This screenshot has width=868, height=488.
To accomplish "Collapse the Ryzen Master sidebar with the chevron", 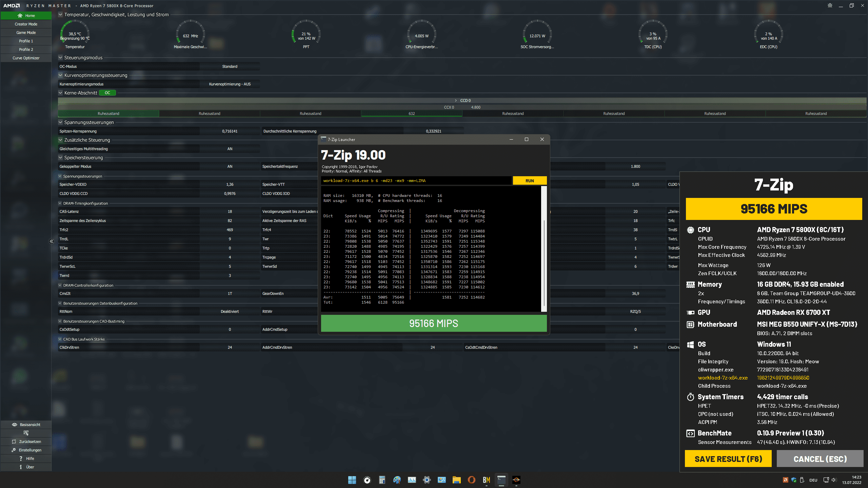I will tap(52, 241).
